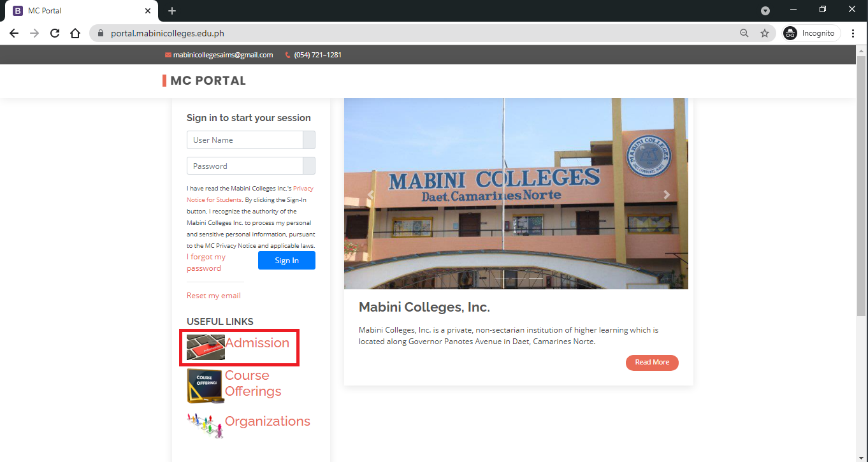Click the Read More button

pyautogui.click(x=652, y=363)
